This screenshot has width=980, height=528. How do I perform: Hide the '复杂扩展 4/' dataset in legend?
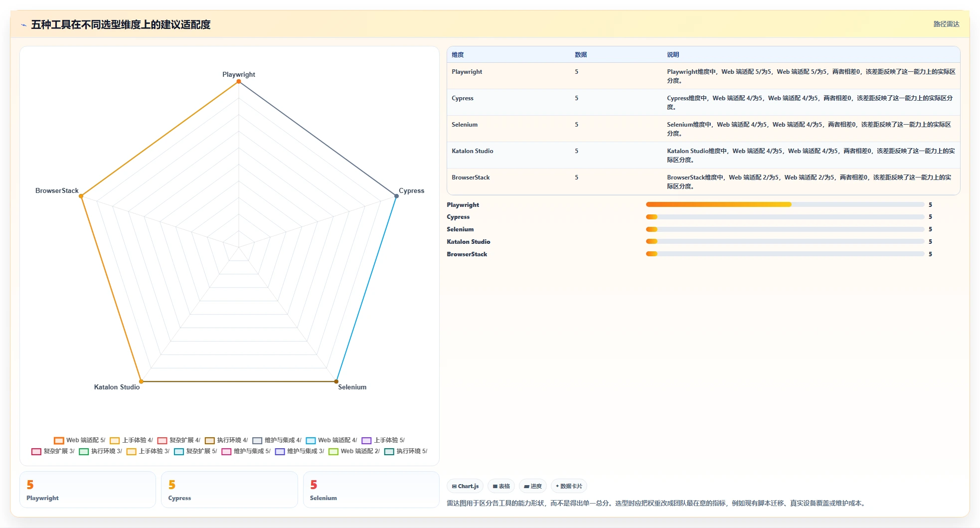pyautogui.click(x=179, y=440)
